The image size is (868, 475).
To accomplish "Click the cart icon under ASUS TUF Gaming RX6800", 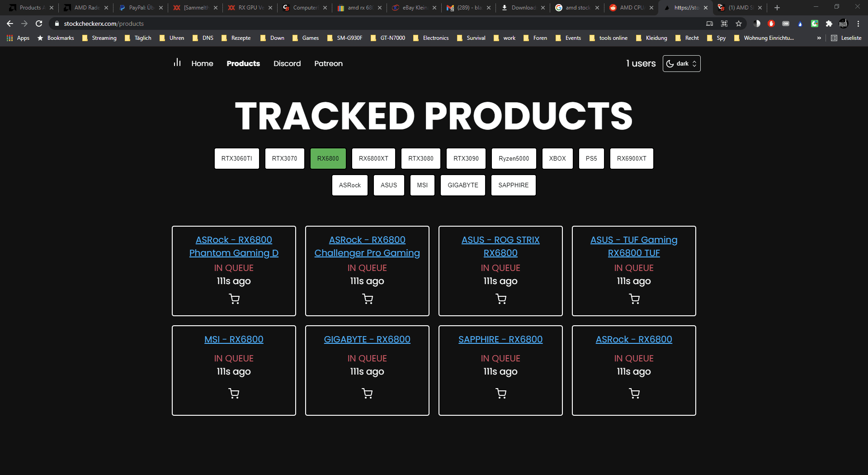I will tap(634, 299).
